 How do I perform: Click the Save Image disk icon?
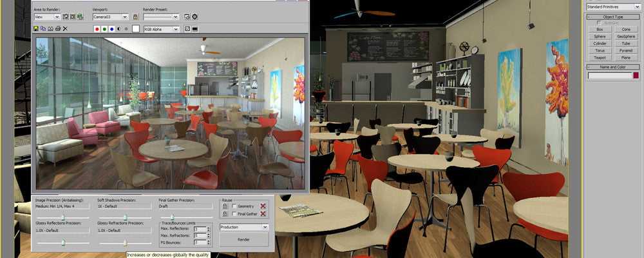(36, 29)
